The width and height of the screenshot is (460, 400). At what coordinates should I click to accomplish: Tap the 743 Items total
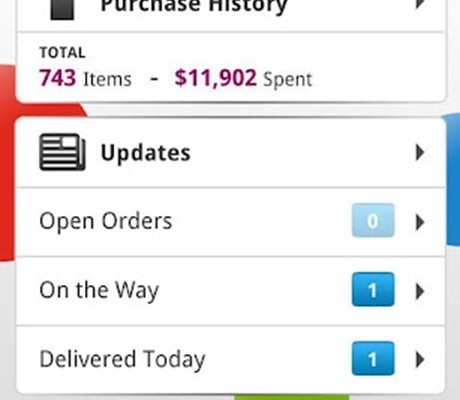(x=85, y=79)
